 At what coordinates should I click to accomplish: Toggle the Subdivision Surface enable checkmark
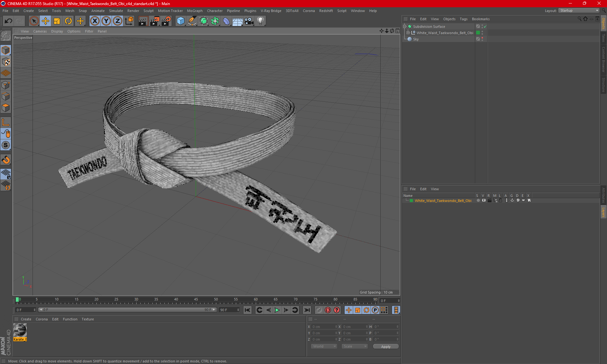[x=485, y=27]
